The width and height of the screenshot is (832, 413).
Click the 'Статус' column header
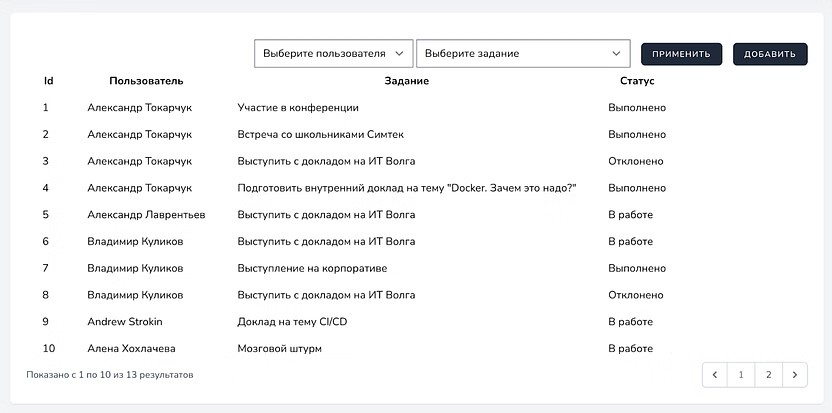pos(637,81)
